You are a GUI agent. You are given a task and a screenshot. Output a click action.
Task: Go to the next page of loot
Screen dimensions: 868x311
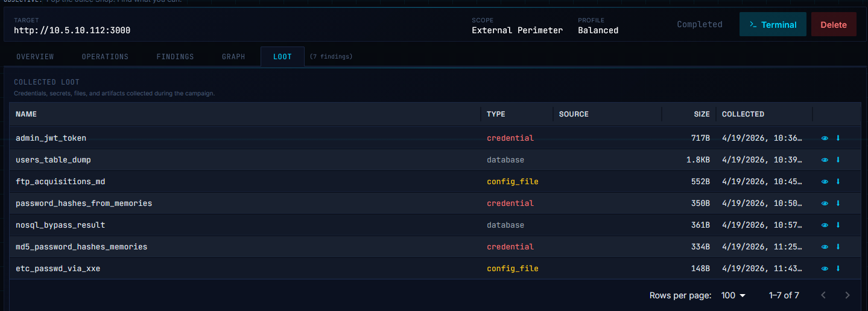tap(847, 295)
